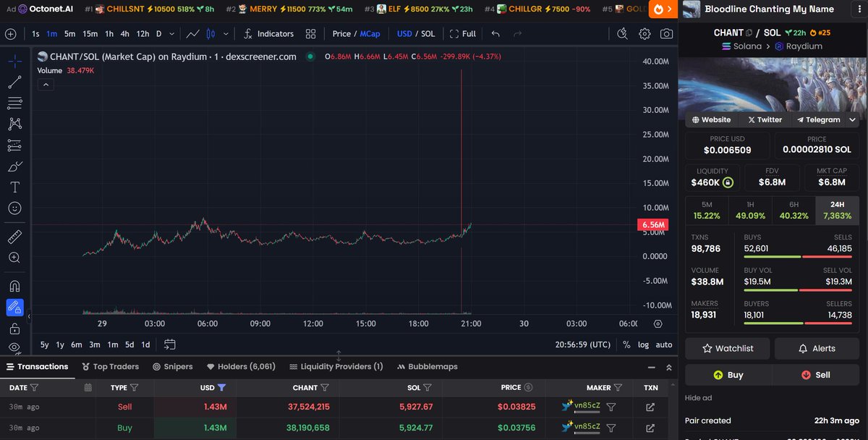Activate the Zoom In tool
The image size is (868, 440).
(14, 258)
